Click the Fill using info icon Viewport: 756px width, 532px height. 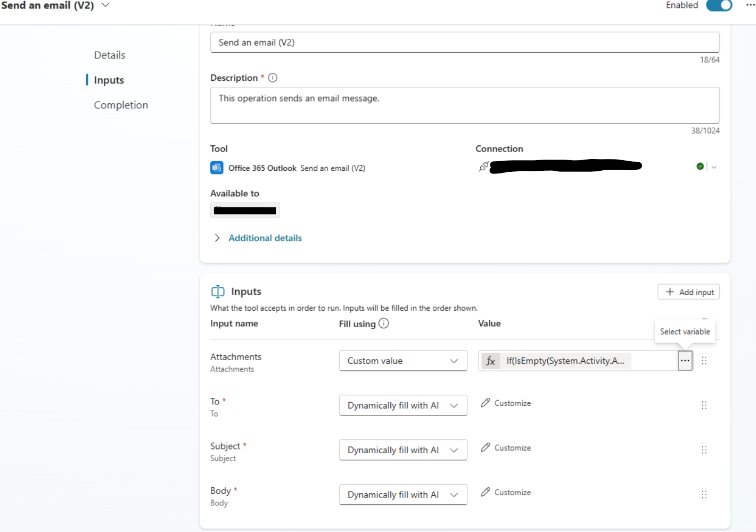pyautogui.click(x=383, y=323)
